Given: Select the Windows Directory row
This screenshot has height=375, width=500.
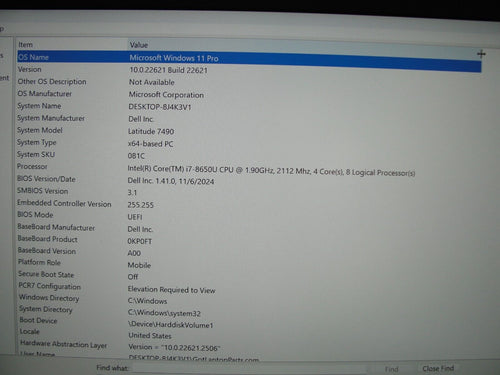Looking at the screenshot, I should point(249,299).
